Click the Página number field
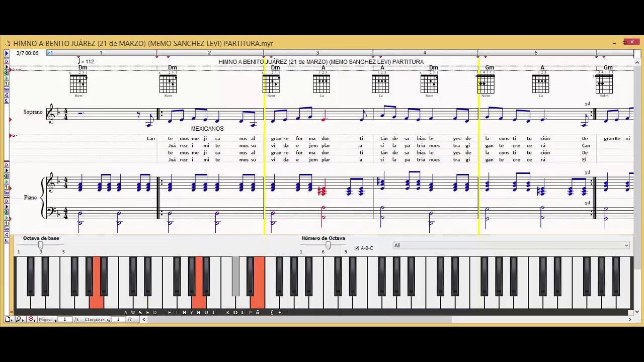 coord(65,319)
